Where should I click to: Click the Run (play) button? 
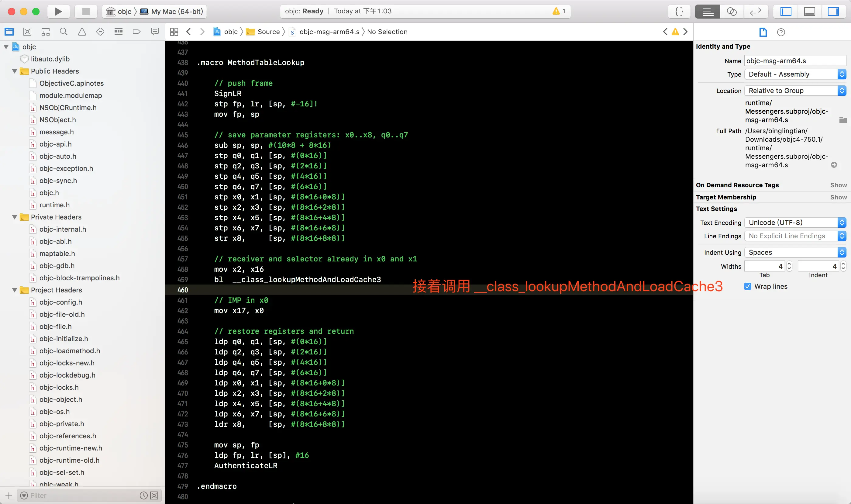(x=58, y=12)
